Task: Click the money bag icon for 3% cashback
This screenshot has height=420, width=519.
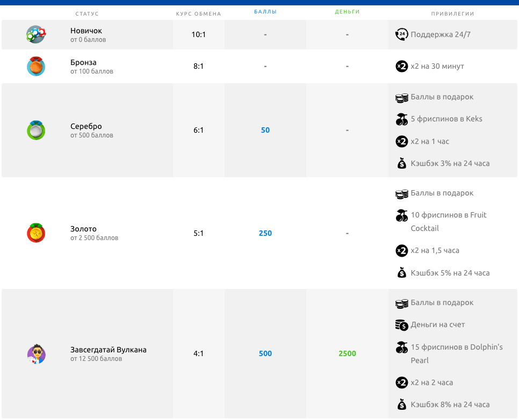Action: [x=401, y=163]
